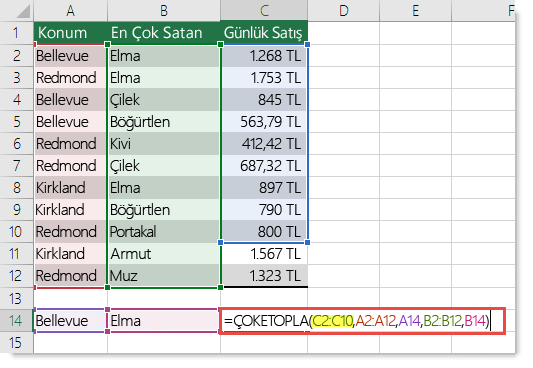Select criteria cell B14 Elma

[164, 320]
